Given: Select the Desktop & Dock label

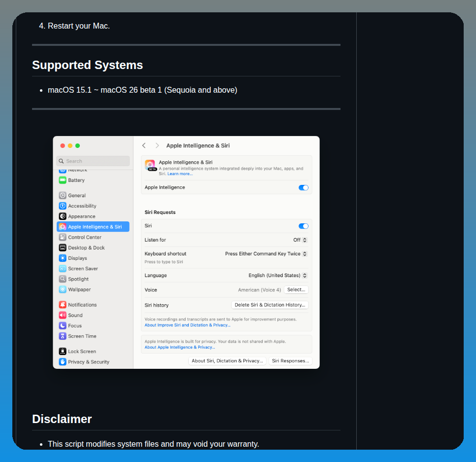Looking at the screenshot, I should (x=87, y=248).
